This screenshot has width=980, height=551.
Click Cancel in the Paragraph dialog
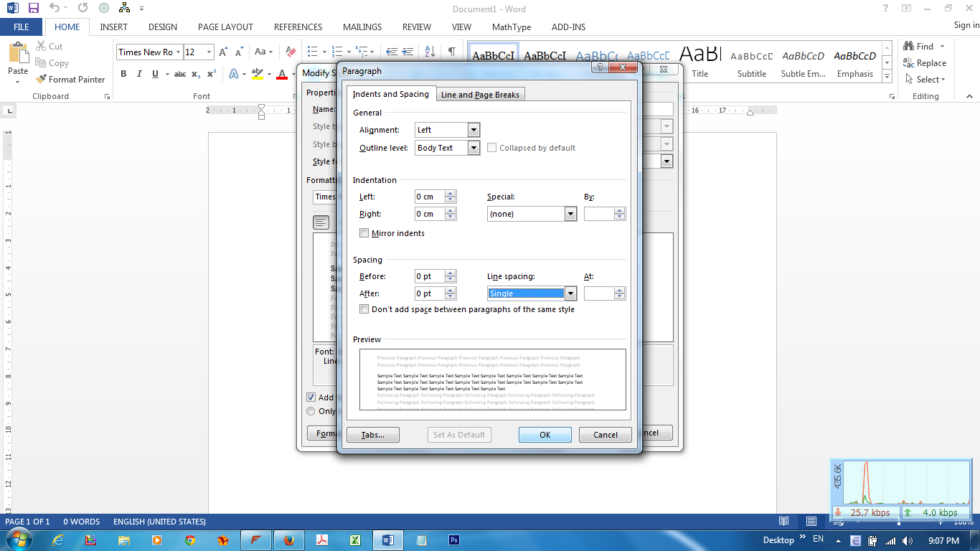coord(606,435)
